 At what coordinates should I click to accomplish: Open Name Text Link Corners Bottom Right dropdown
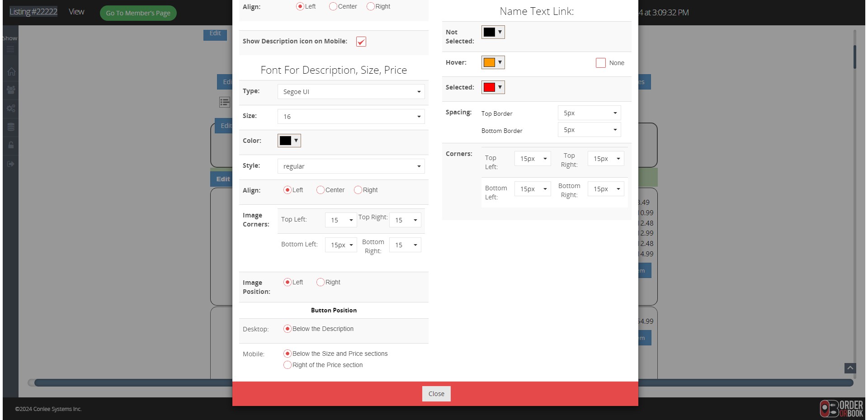tap(606, 189)
